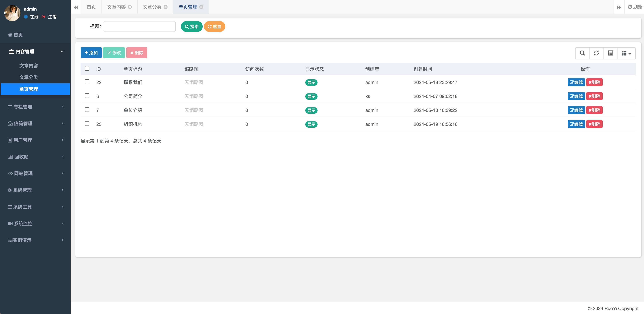Check the row checkbox for 公司简介

pos(87,96)
